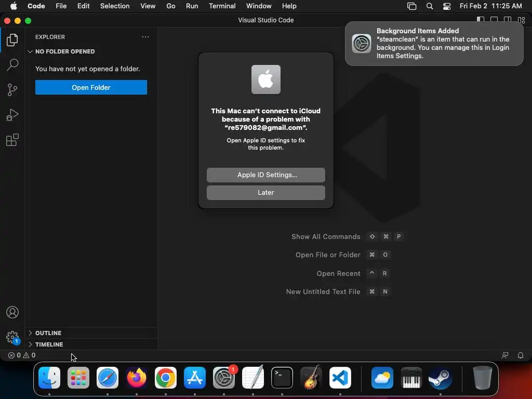Open customize layout icon in title bar

pos(521,20)
